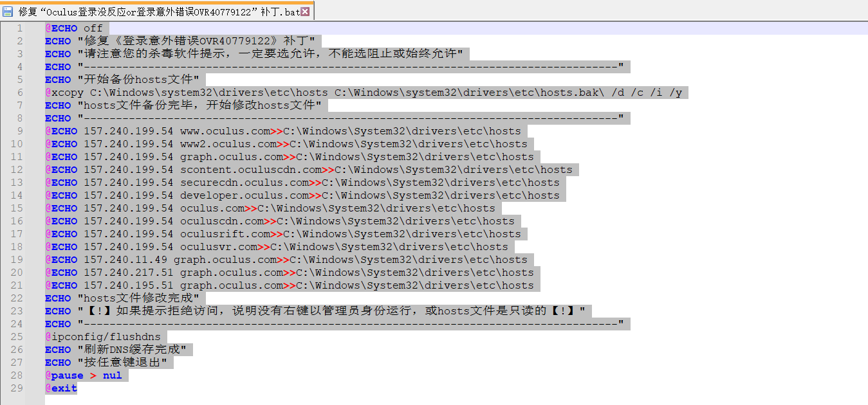
Task: Click the "@pause > nul" line
Action: coord(84,375)
